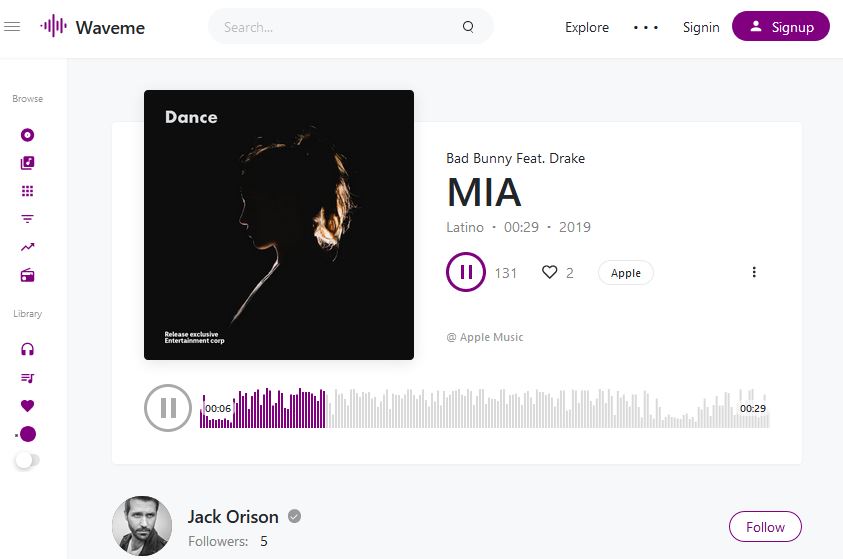Click Jack Orison's avatar photo
Image resolution: width=843 pixels, height=559 pixels.
pyautogui.click(x=142, y=526)
